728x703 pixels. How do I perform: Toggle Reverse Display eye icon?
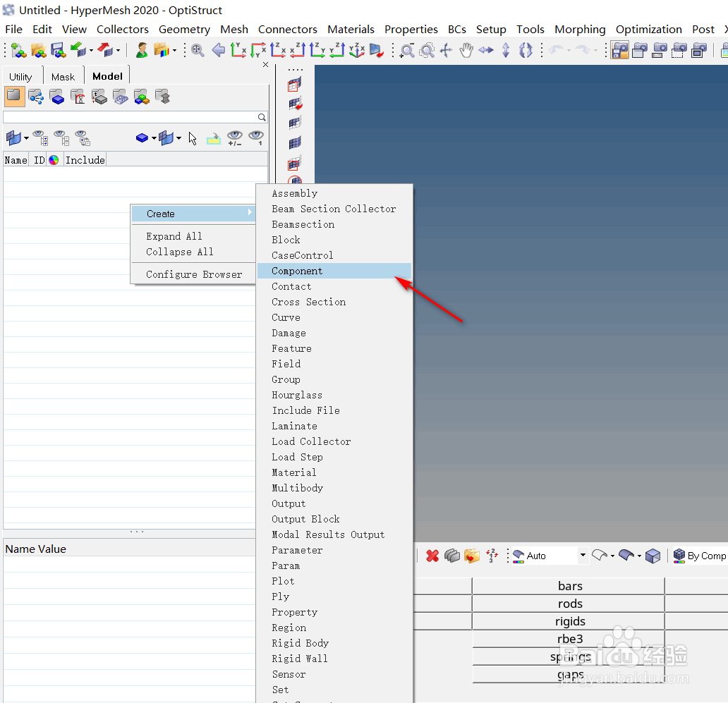click(x=83, y=137)
